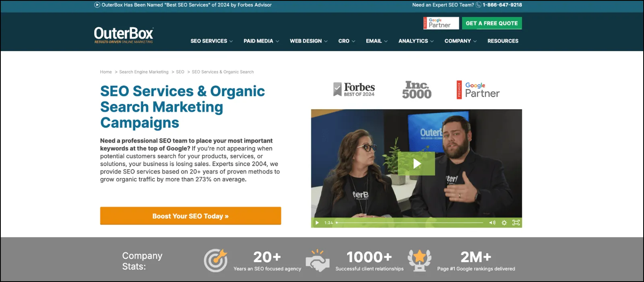
Task: Expand the Email dropdown chevron
Action: click(x=386, y=41)
